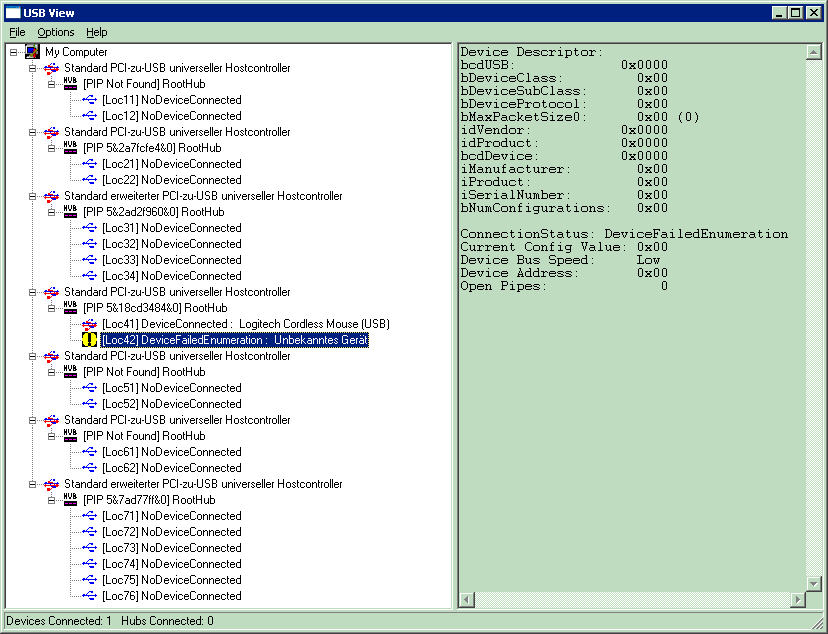Open the Help menu

pos(97,32)
